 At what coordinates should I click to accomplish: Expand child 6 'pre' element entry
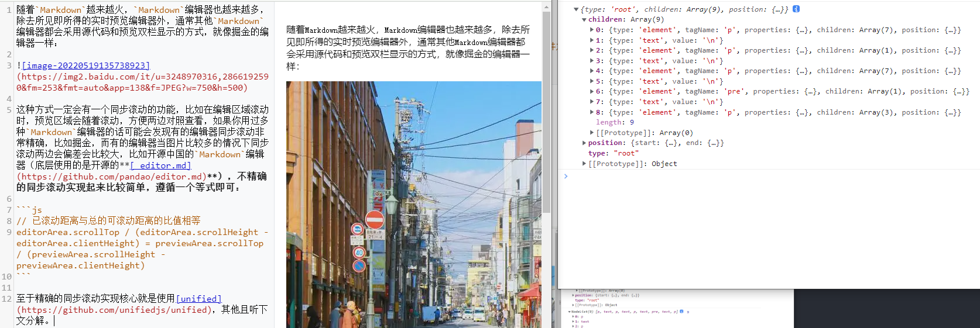[x=592, y=91]
